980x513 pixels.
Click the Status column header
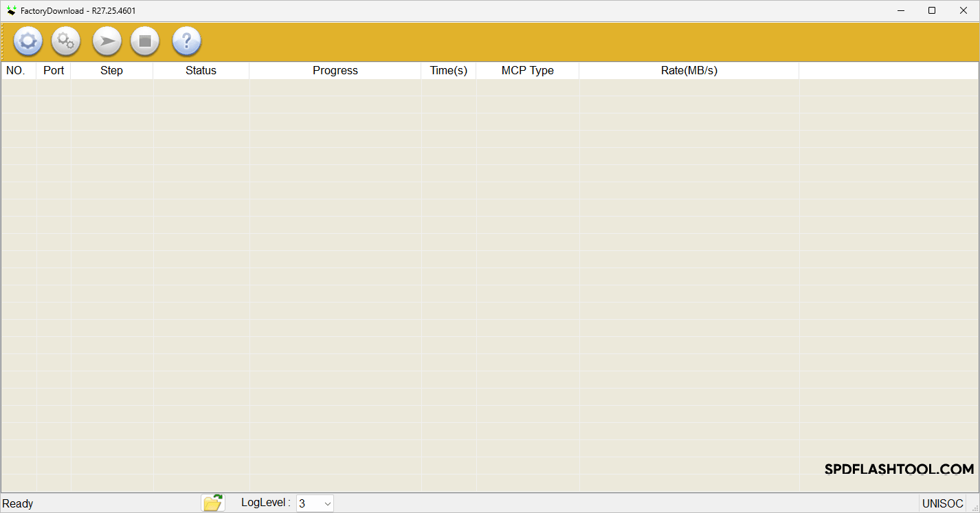pyautogui.click(x=201, y=70)
